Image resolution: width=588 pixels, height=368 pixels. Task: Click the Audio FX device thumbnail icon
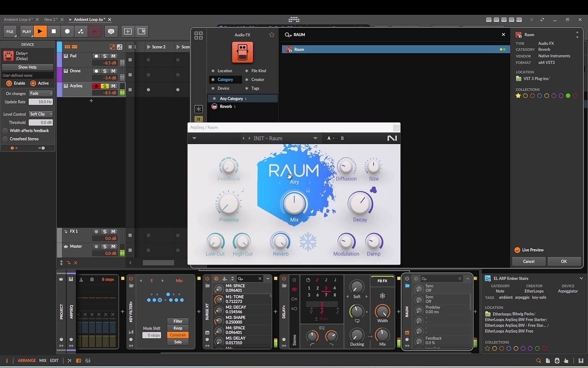(x=243, y=52)
